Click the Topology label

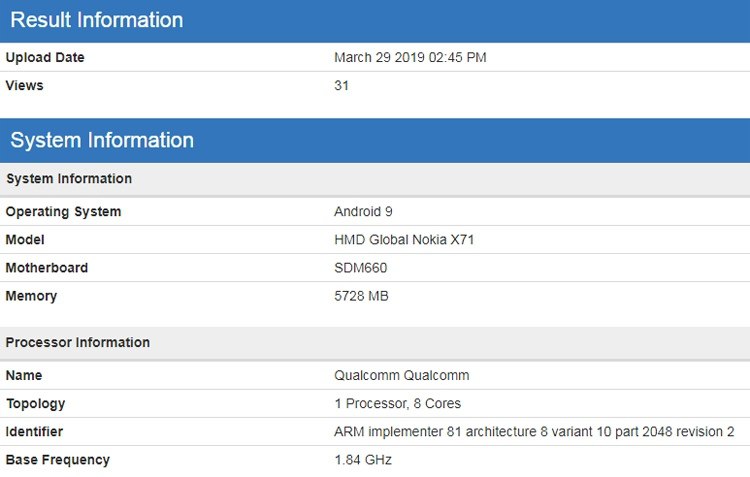coord(36,404)
